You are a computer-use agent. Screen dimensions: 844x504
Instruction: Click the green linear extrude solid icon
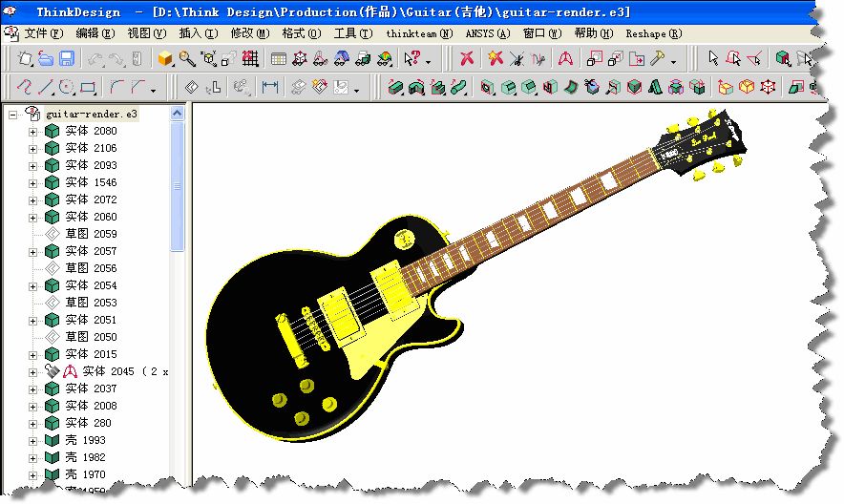click(x=395, y=87)
